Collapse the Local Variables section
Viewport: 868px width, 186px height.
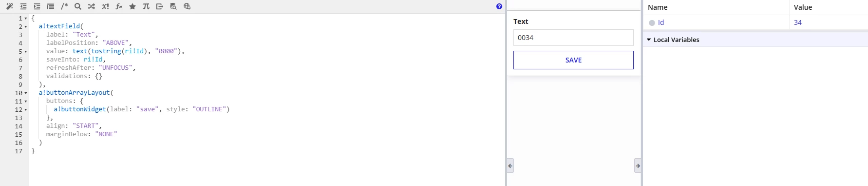click(649, 40)
